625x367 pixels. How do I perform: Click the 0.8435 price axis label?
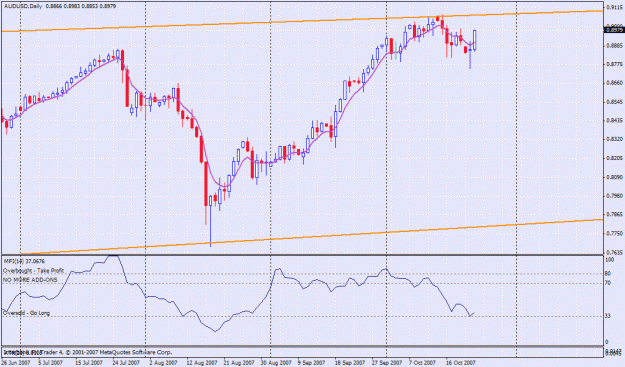[x=615, y=120]
